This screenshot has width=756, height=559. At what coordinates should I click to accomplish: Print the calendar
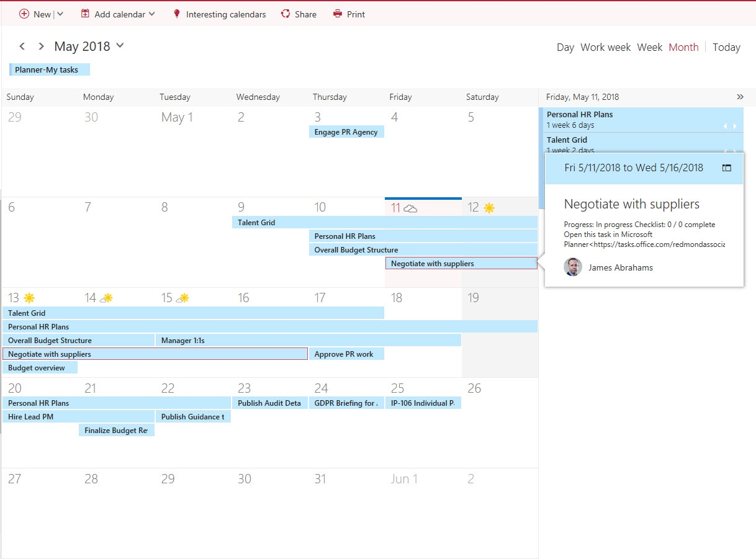tap(349, 14)
